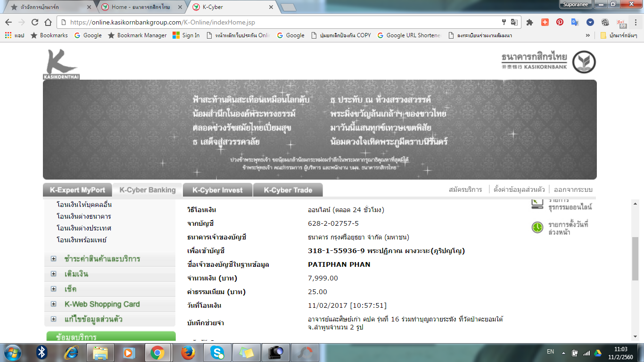The image size is (644, 362).
Task: Open Sticky Notes in the taskbar
Action: coord(246,353)
